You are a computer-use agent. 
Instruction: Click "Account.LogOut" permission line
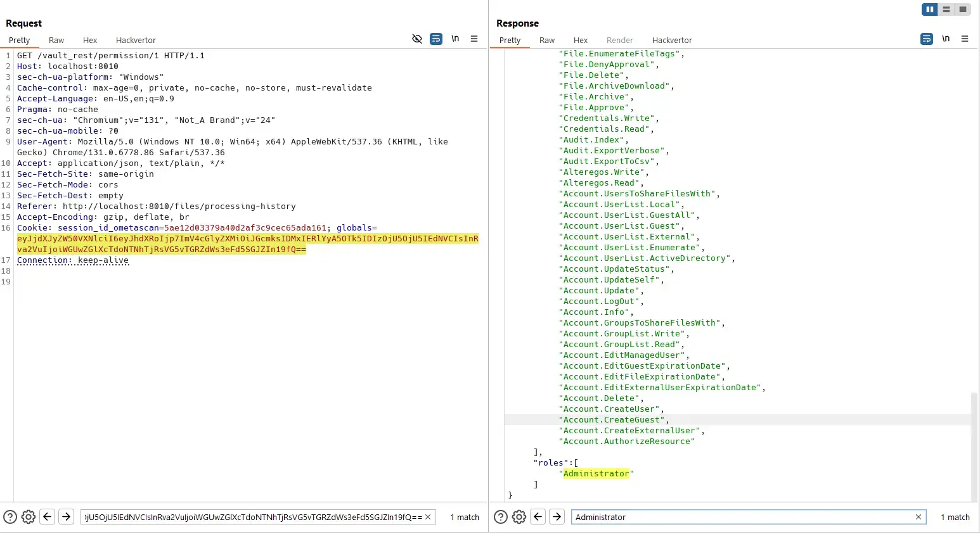coord(601,302)
